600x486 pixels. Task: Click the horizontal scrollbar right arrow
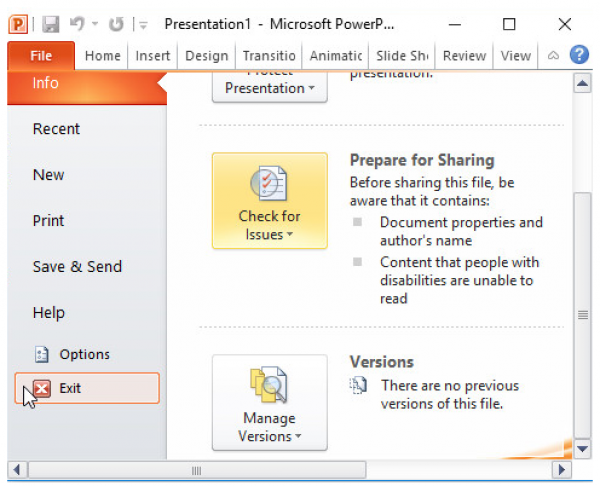pyautogui.click(x=562, y=469)
